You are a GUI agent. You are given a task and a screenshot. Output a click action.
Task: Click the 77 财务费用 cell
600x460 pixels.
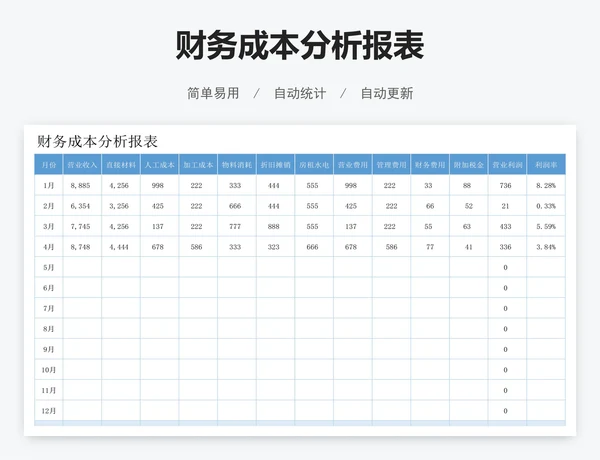tap(430, 247)
